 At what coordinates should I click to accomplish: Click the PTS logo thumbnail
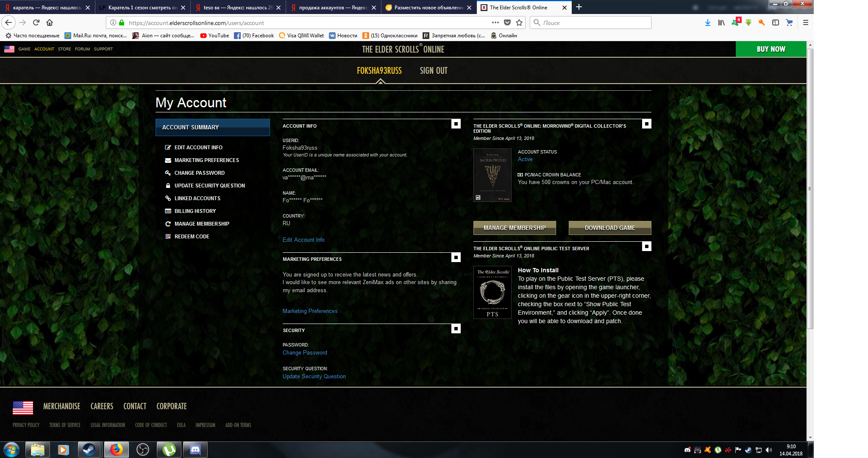tap(492, 292)
